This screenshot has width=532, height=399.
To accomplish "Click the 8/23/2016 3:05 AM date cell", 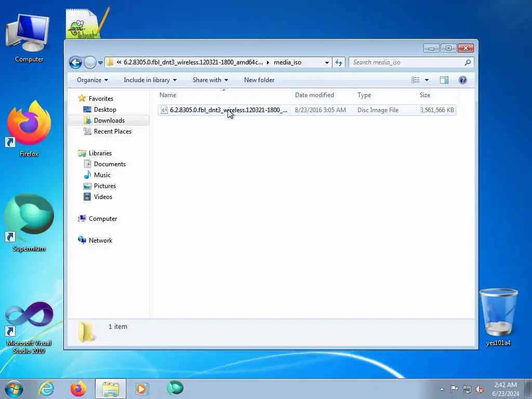I will pyautogui.click(x=320, y=110).
